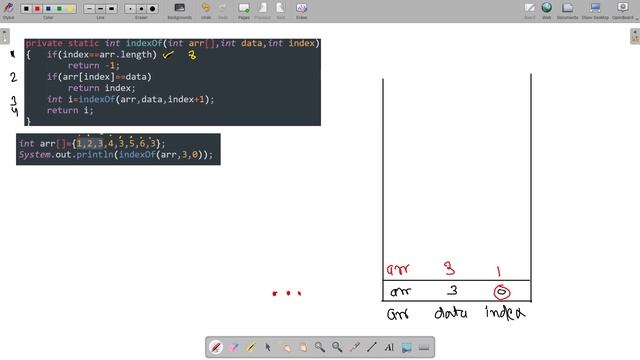Click the indexOf method code image
Screen dimensions: 640x360
click(172, 82)
